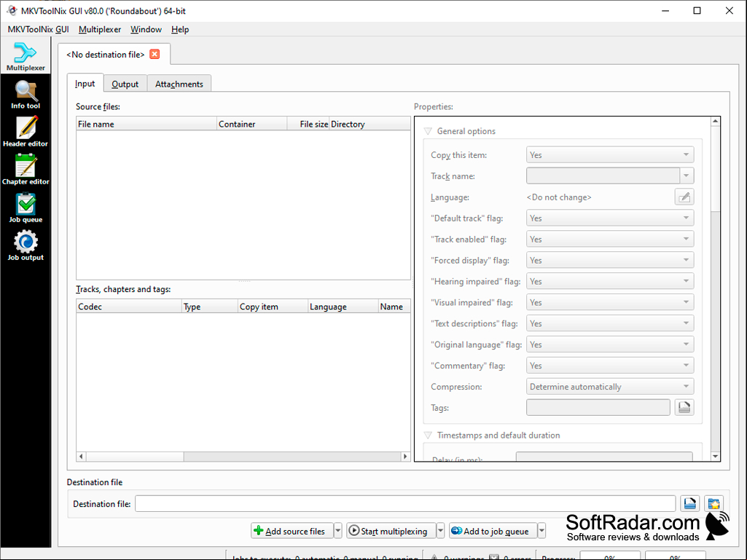The image size is (747, 560).
Task: Collapse Timestamps and default duration section
Action: 428,435
